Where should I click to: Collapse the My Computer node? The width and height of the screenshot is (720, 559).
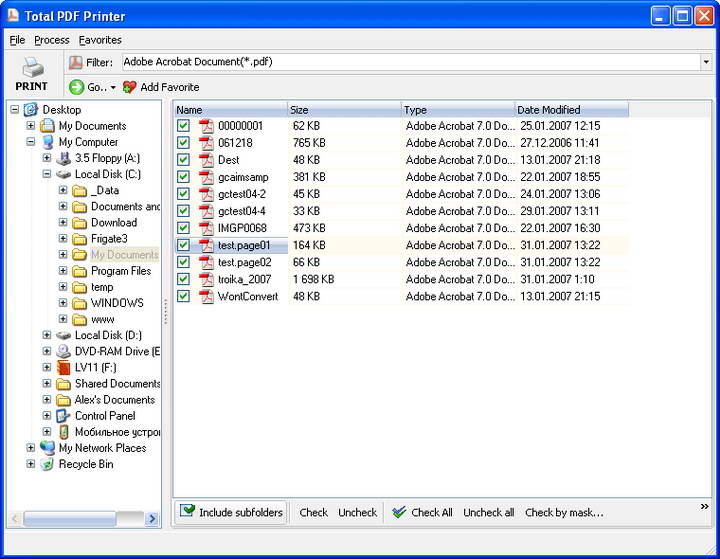click(31, 142)
